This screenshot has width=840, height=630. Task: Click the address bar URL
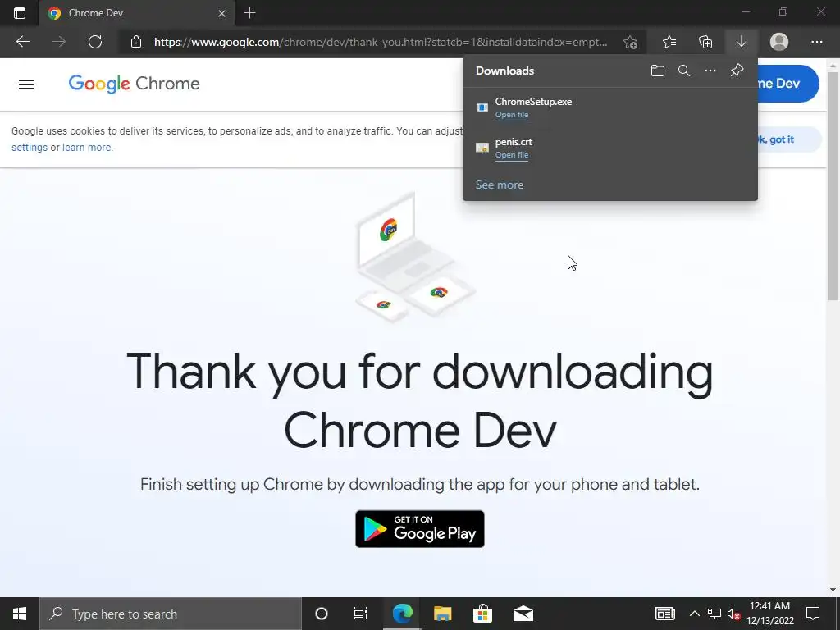click(381, 42)
